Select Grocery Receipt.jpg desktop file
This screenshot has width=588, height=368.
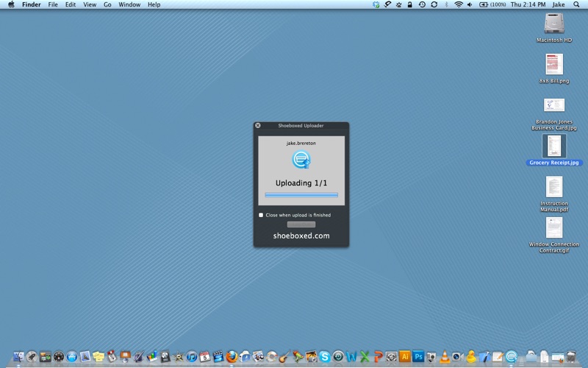(554, 150)
